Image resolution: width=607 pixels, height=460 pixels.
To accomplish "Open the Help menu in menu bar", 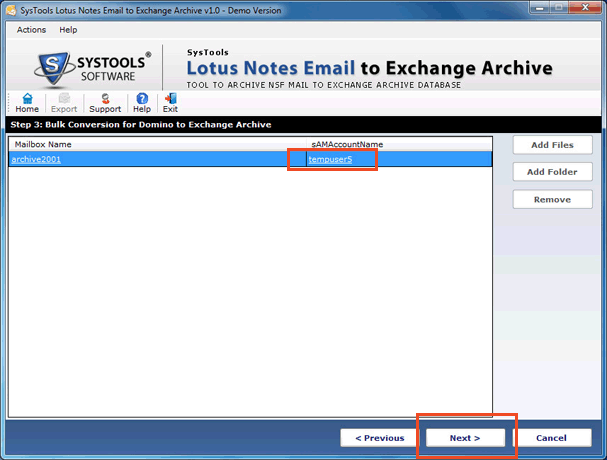I will coord(68,30).
